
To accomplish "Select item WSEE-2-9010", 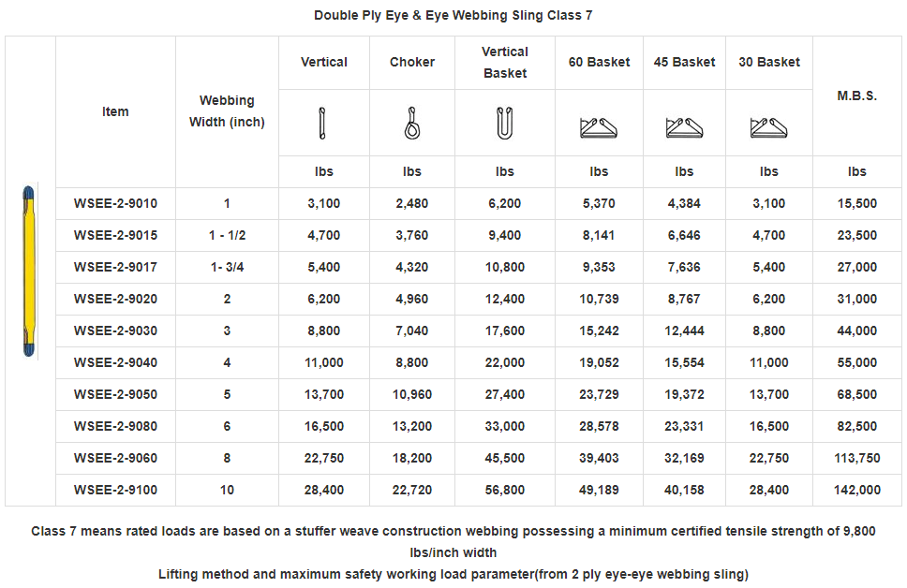I will click(115, 203).
